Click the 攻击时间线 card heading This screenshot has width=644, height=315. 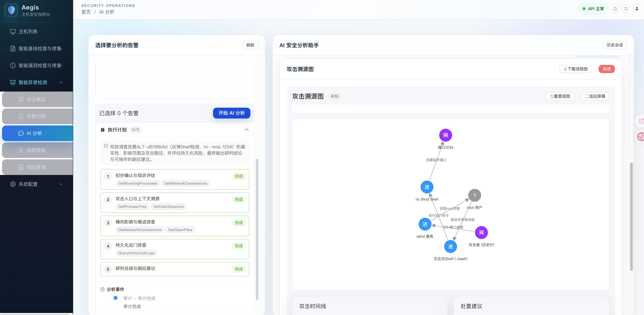coord(313,306)
